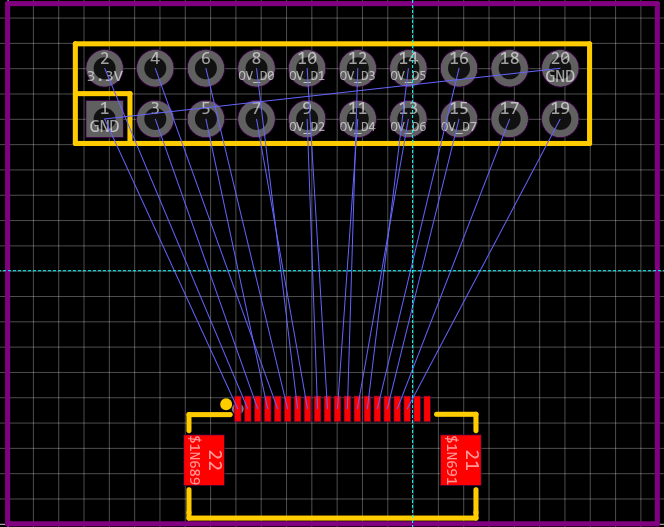Select pad 13 labeled 0V_D6
This screenshot has width=664, height=527.
408,119
